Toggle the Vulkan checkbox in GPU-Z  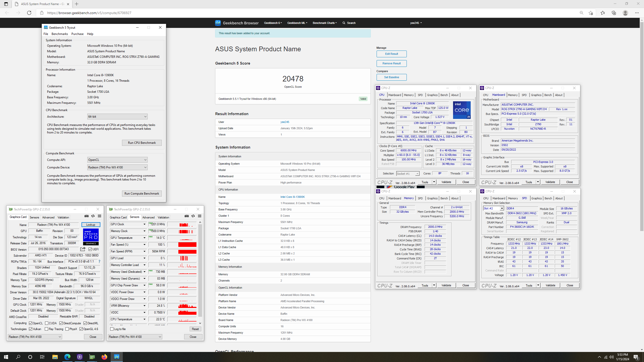tap(30, 329)
